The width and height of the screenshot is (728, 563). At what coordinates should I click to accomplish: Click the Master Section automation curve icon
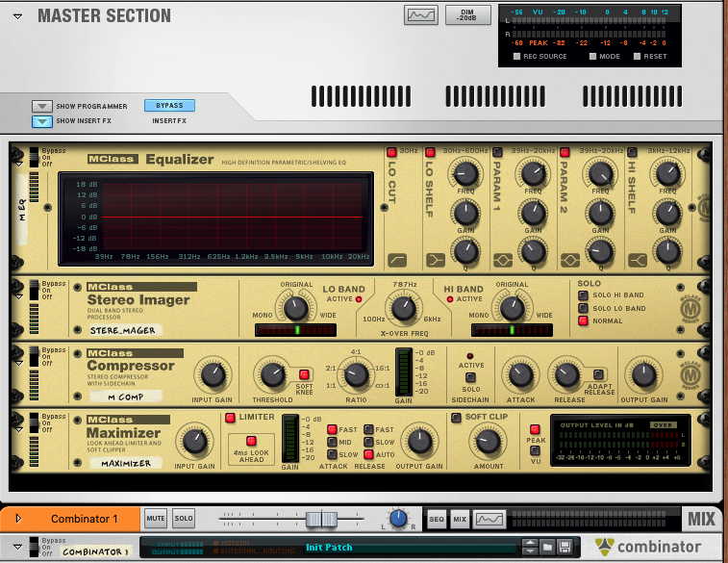pos(420,15)
